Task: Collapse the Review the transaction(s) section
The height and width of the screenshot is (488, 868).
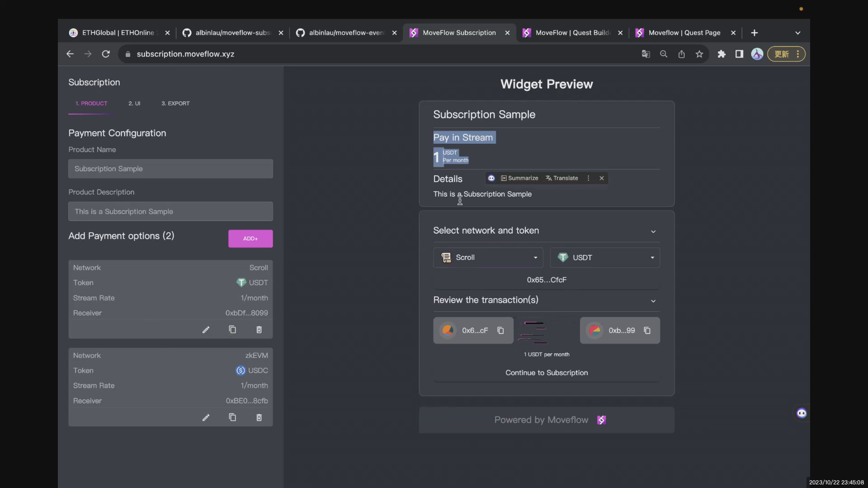Action: click(653, 301)
